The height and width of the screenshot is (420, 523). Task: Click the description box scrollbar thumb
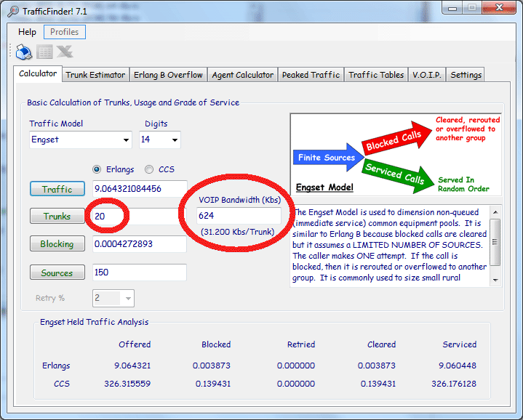495,242
